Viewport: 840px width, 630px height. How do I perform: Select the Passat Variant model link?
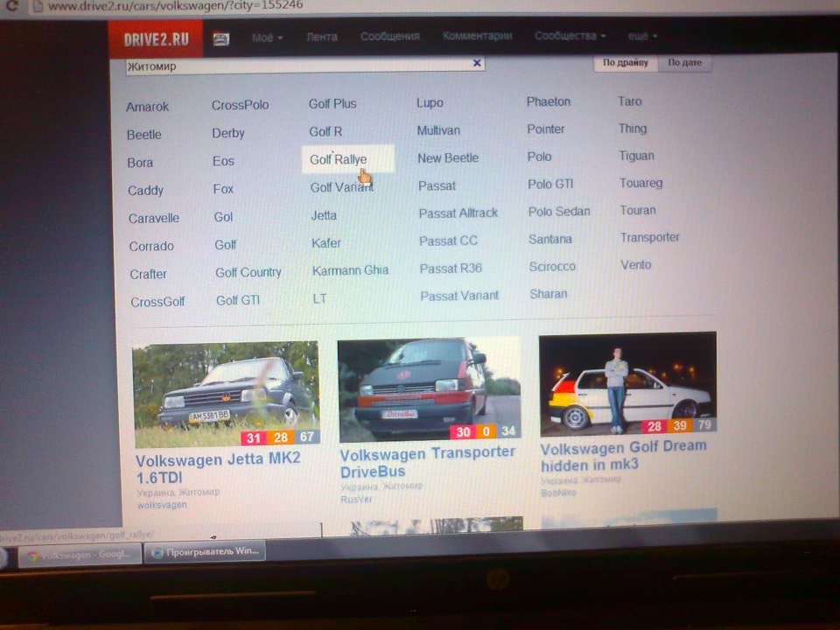pyautogui.click(x=459, y=296)
